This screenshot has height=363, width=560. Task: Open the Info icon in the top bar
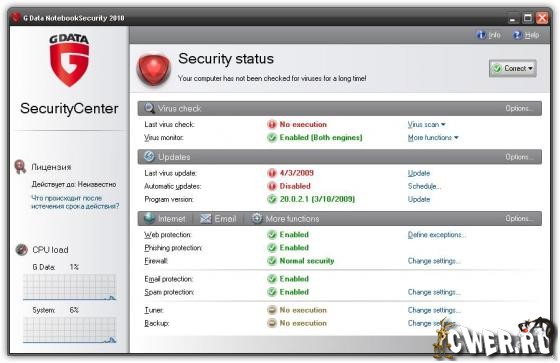click(x=481, y=35)
